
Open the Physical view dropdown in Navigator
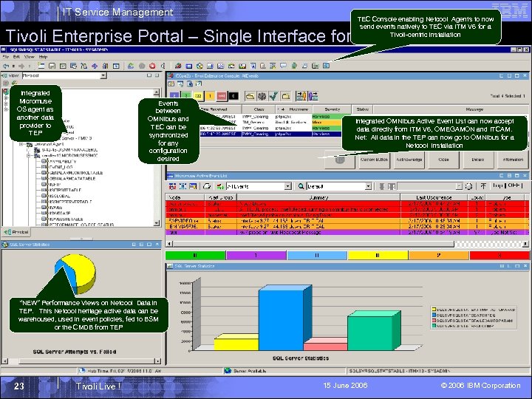[x=103, y=75]
